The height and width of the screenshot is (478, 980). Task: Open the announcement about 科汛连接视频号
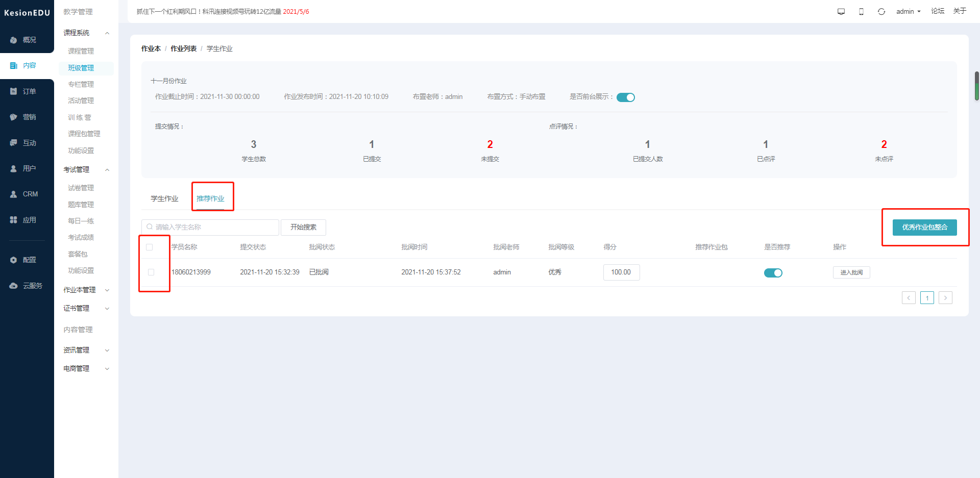point(223,12)
